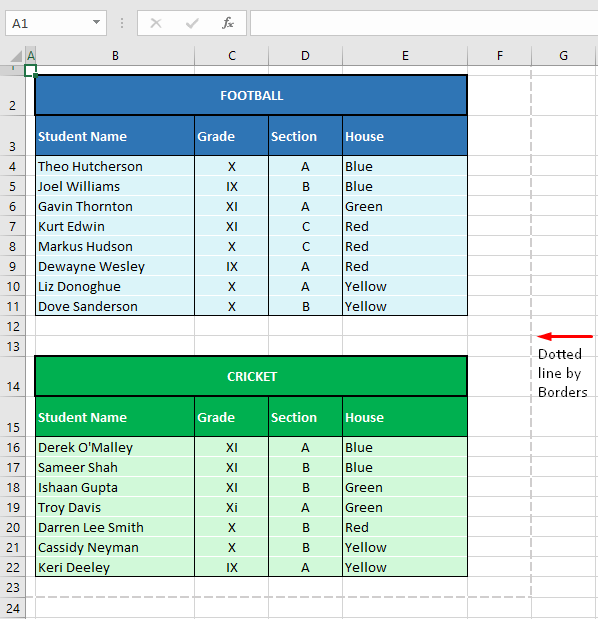Viewport: 598px width, 619px height.
Task: Select the cell Darren Lee Smith
Action: [115, 527]
